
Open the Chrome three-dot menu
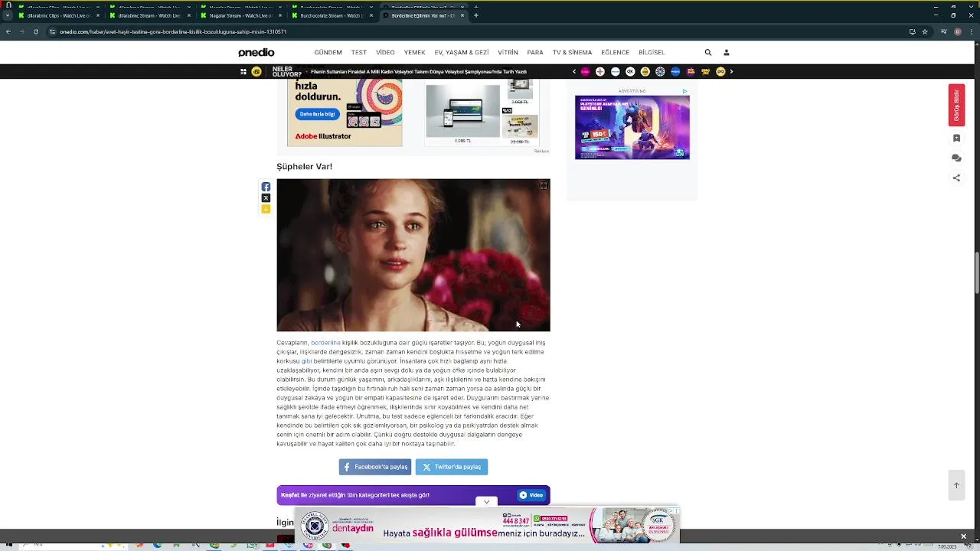971,31
